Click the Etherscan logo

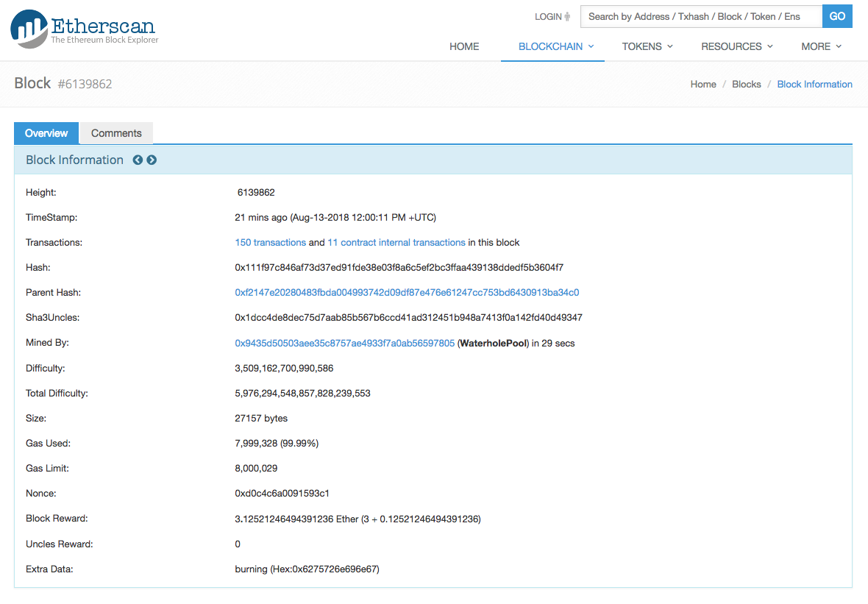tap(85, 29)
